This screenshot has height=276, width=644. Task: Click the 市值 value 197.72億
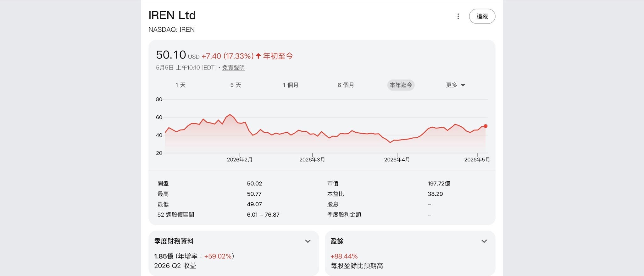(x=439, y=184)
